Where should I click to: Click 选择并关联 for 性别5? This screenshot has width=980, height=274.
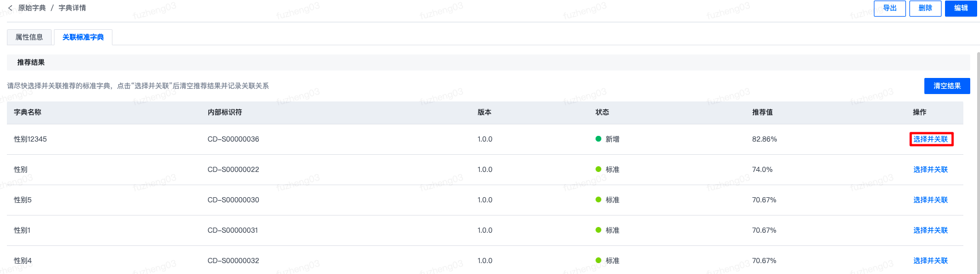[931, 200]
